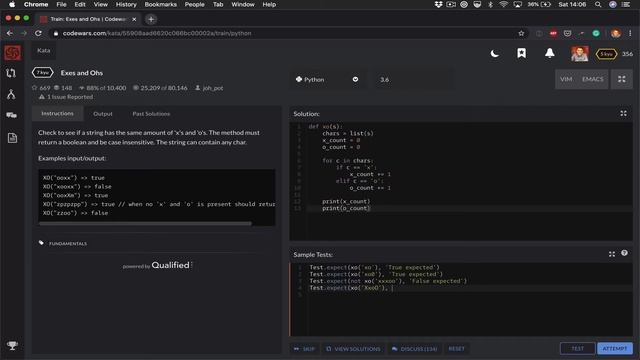Click the 669 stars count
The width and height of the screenshot is (640, 360).
pyautogui.click(x=41, y=88)
